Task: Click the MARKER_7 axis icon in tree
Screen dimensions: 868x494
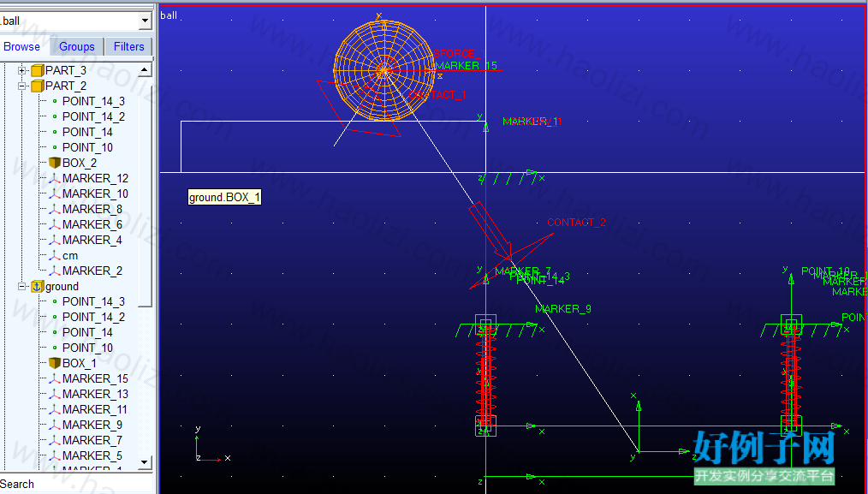Action: coord(54,441)
